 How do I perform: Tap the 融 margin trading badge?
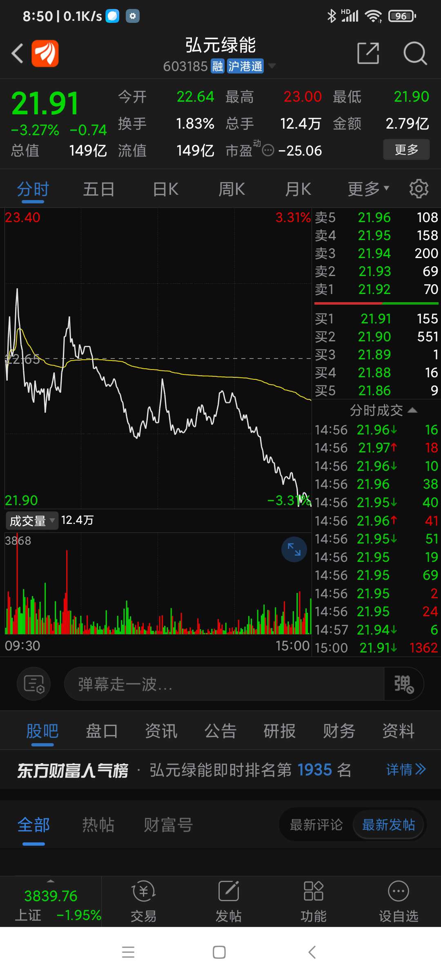point(218,66)
